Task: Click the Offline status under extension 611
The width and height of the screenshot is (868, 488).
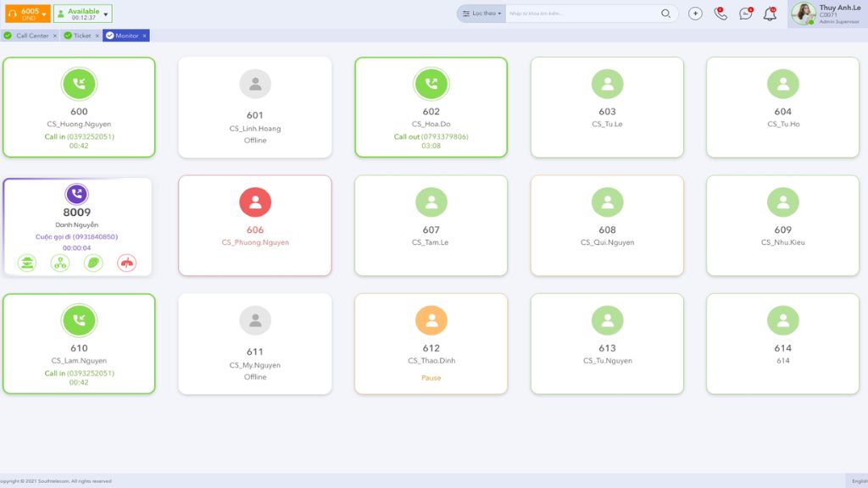Action: pyautogui.click(x=255, y=377)
